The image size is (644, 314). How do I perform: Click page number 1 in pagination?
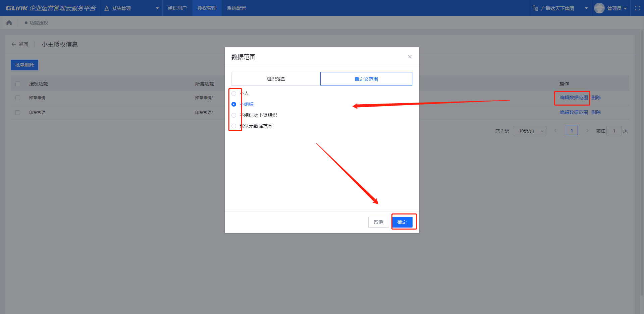[x=572, y=131]
